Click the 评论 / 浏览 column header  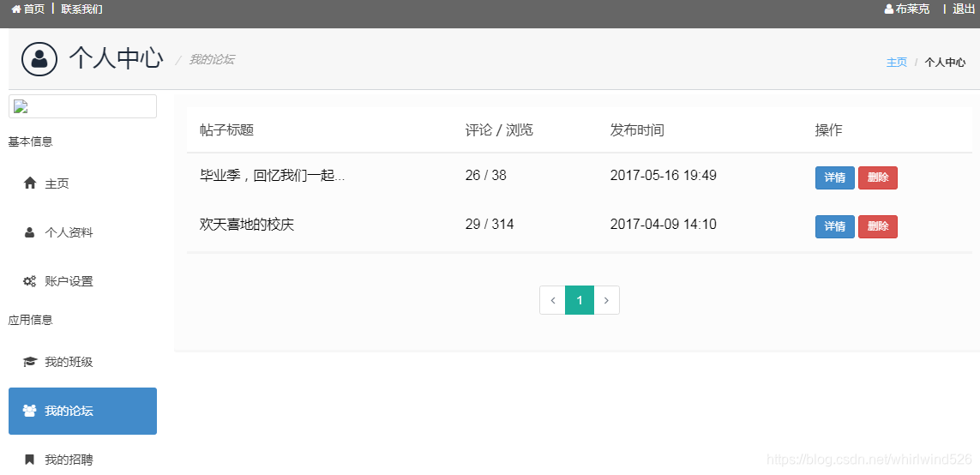tap(499, 130)
